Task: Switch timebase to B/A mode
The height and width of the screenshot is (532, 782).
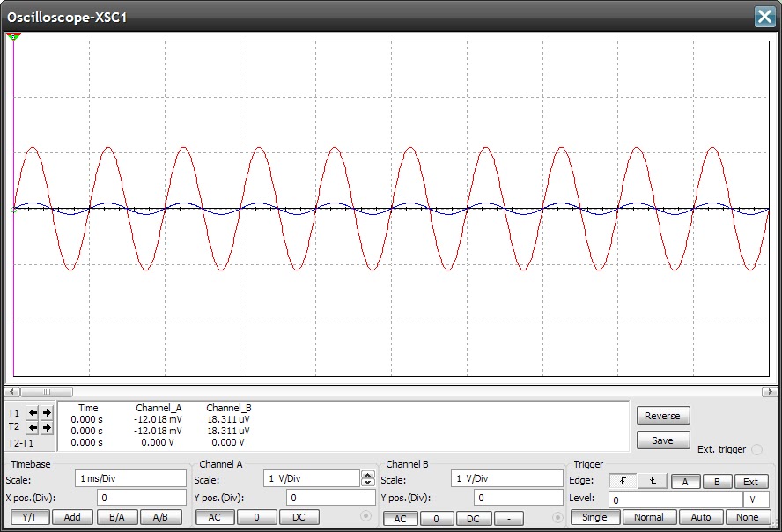Action: click(117, 517)
